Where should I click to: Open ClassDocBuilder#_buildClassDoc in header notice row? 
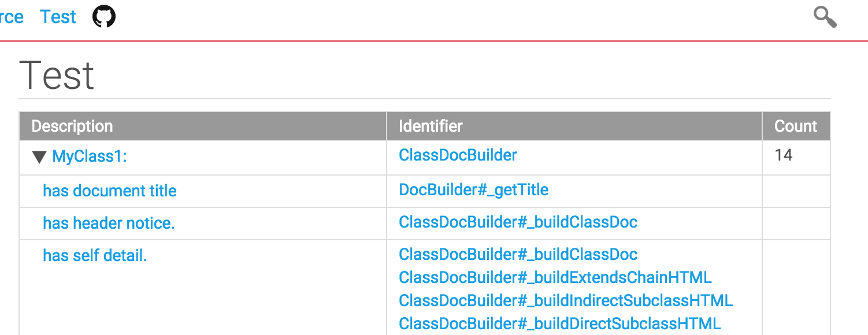coord(518,222)
